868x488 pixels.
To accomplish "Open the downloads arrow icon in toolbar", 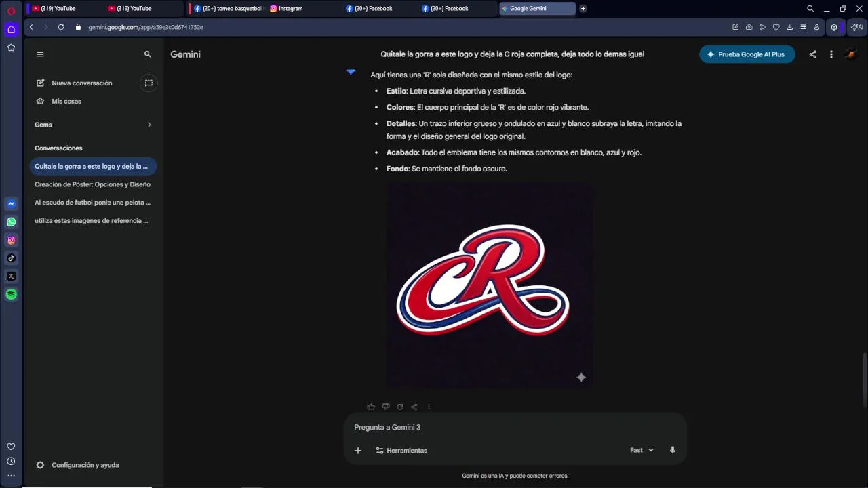I will (x=790, y=27).
